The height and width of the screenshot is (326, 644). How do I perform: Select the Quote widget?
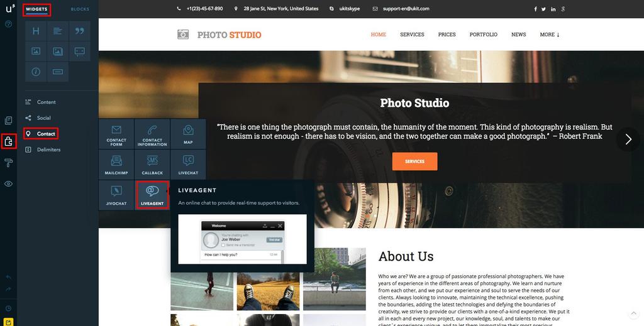(80, 31)
